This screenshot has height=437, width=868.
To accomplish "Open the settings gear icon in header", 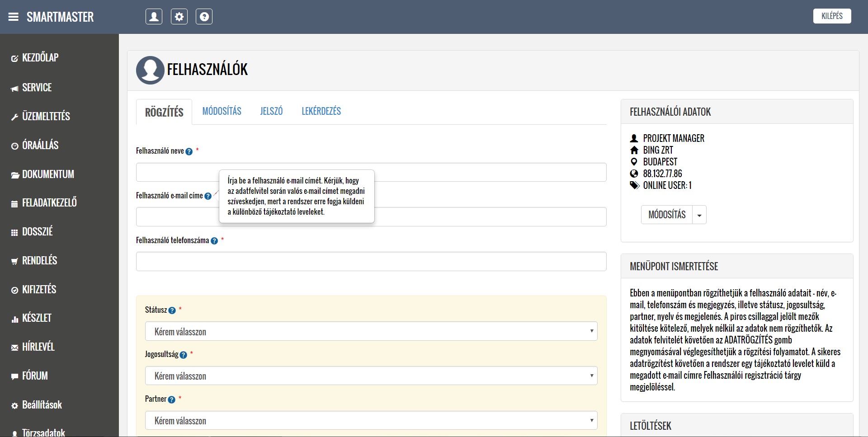I will (179, 17).
